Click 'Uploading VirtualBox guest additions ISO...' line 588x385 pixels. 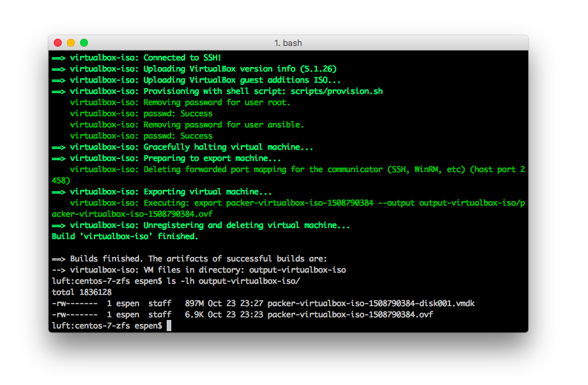click(196, 80)
